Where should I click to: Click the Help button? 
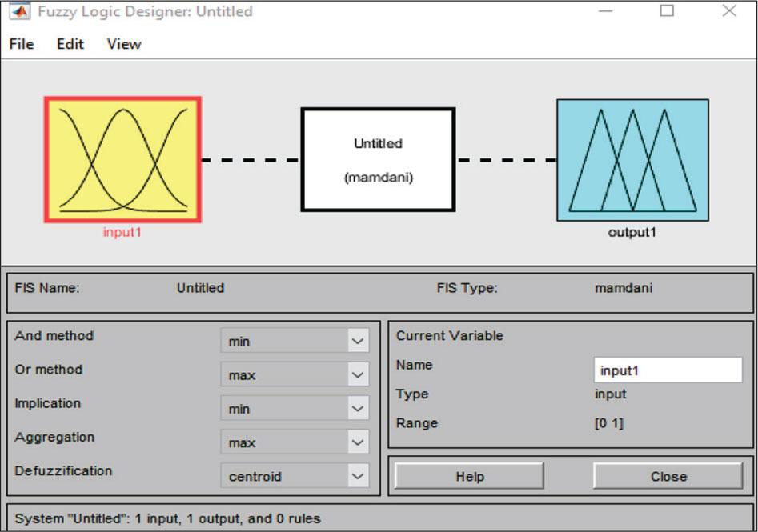pyautogui.click(x=469, y=476)
